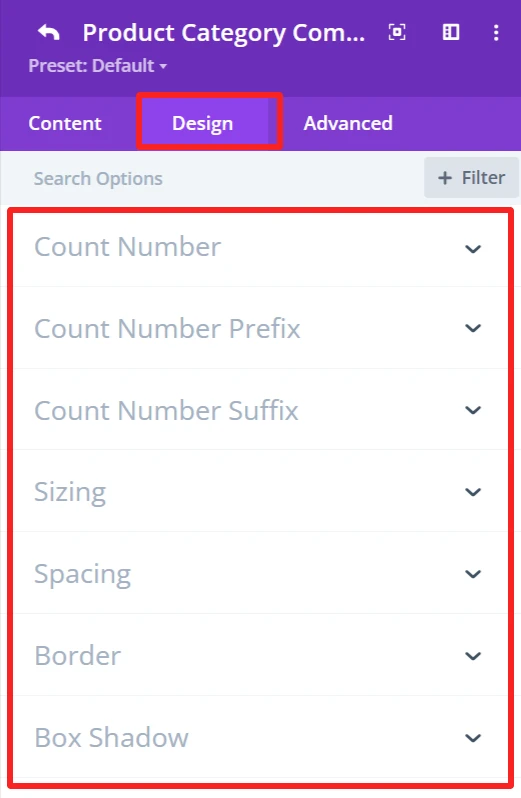Click the snap modal sidebar icon
This screenshot has height=798, width=521.
coord(451,32)
